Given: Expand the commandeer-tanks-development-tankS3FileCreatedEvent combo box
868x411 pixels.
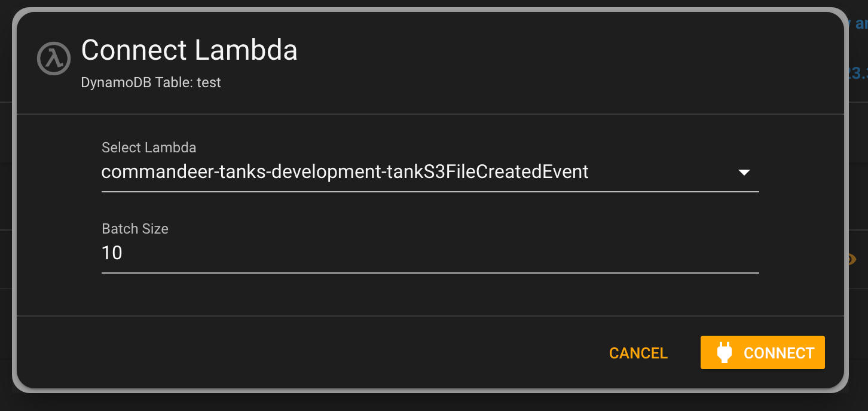Looking at the screenshot, I should tap(430, 172).
